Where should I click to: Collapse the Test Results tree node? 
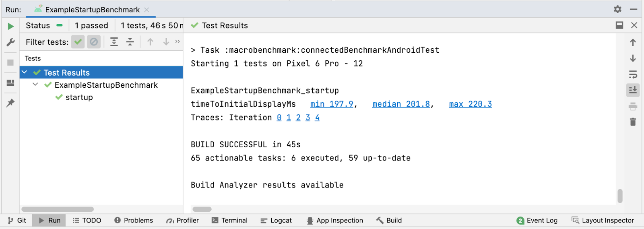(x=25, y=72)
